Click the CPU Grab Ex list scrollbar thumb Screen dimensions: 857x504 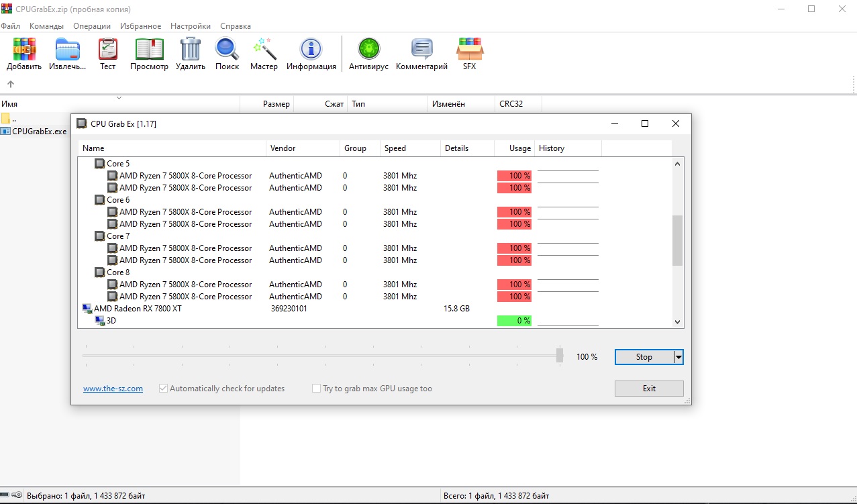coord(677,240)
